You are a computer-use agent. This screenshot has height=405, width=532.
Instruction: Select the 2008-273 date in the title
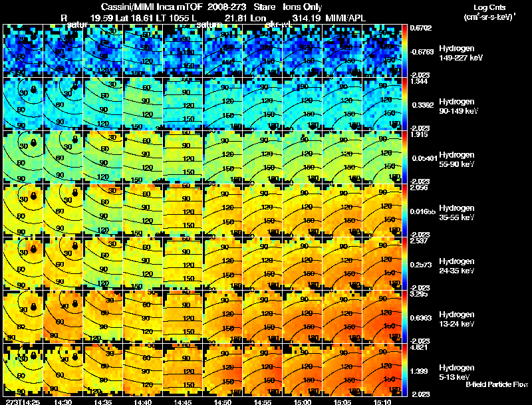(226, 7)
